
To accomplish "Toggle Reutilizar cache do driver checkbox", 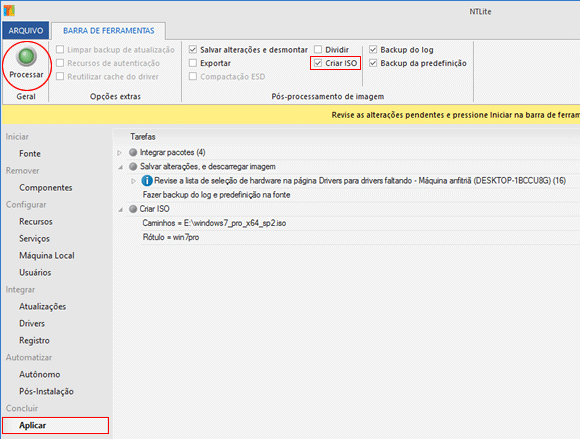I will point(60,77).
